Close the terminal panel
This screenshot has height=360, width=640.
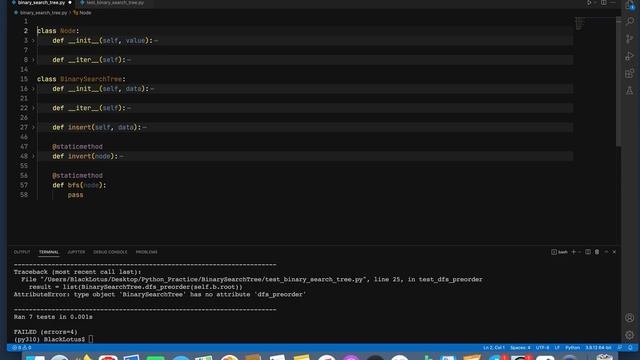point(614,252)
